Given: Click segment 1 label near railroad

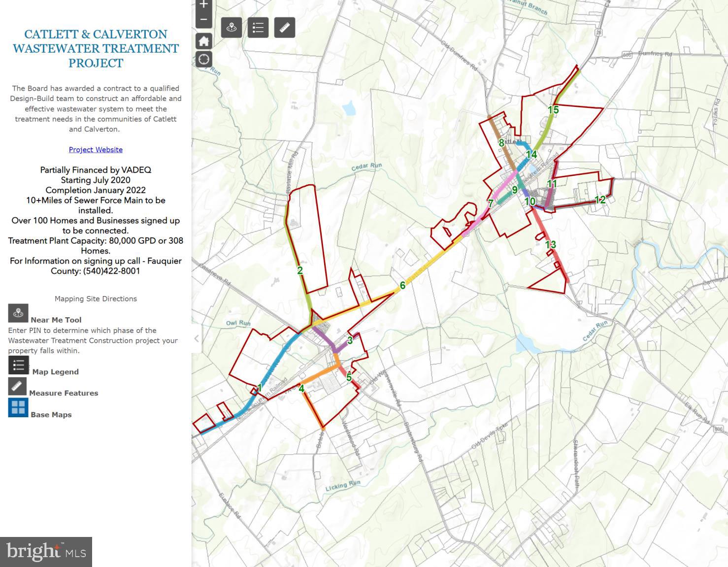Looking at the screenshot, I should [260, 388].
